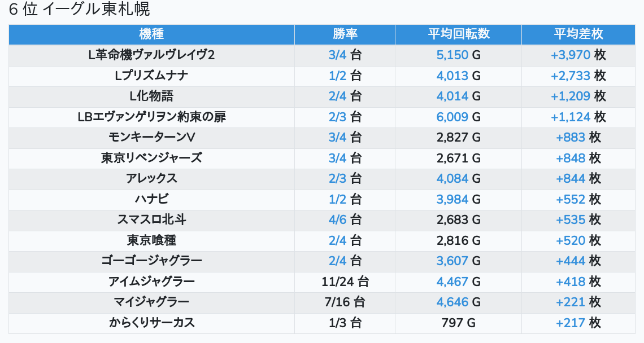
Task: Click the 平均回転数 column header
Action: 458,34
